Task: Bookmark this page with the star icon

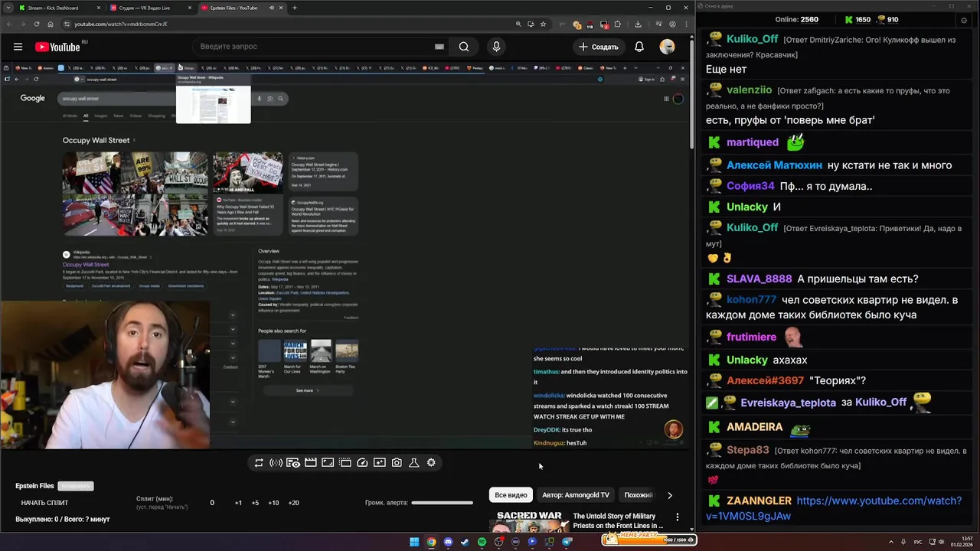Action: click(x=543, y=24)
